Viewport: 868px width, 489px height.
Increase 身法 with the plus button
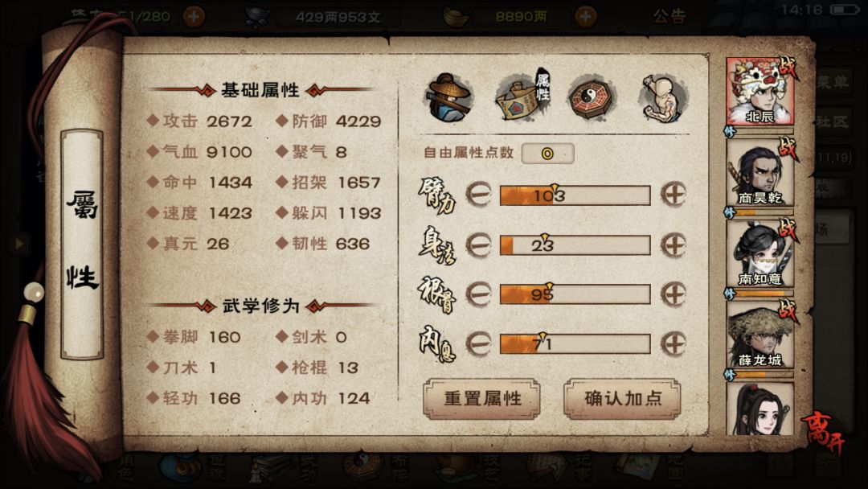pyautogui.click(x=674, y=244)
